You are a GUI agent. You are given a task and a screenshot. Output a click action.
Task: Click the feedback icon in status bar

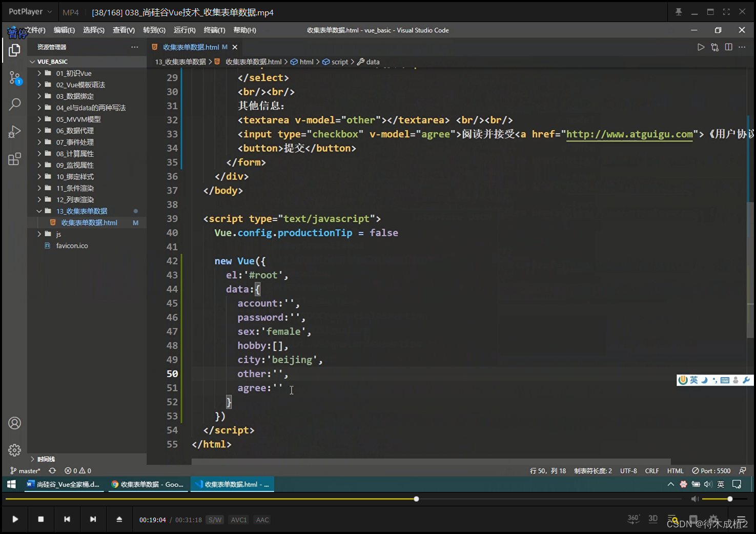[743, 470]
